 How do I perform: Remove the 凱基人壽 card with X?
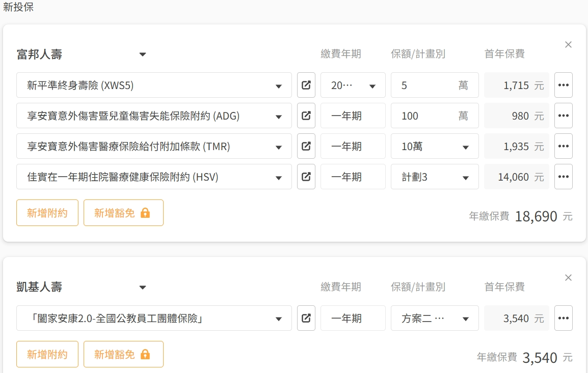(568, 277)
